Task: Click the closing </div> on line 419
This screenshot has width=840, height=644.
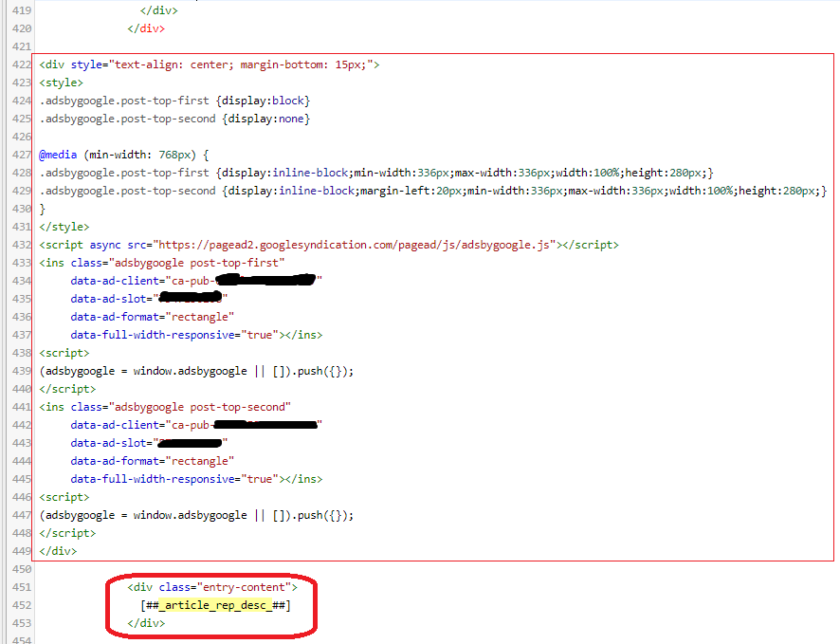Action: (158, 10)
